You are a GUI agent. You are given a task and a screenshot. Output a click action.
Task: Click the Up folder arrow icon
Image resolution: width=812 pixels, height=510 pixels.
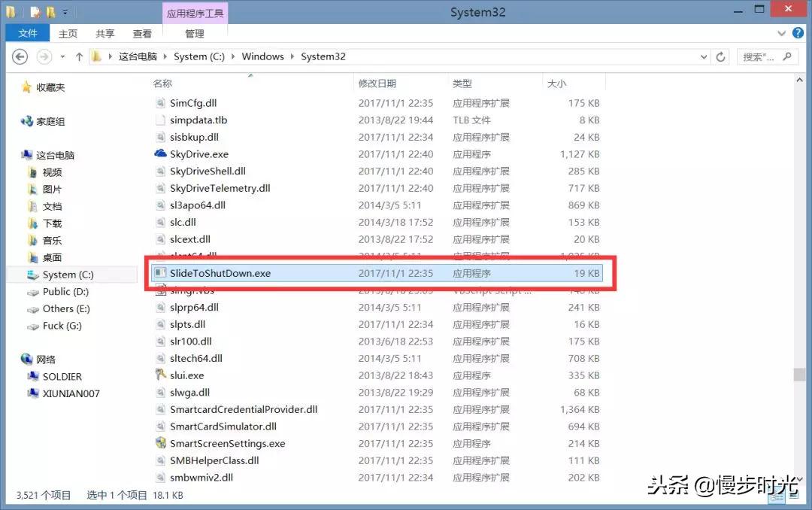(x=80, y=57)
